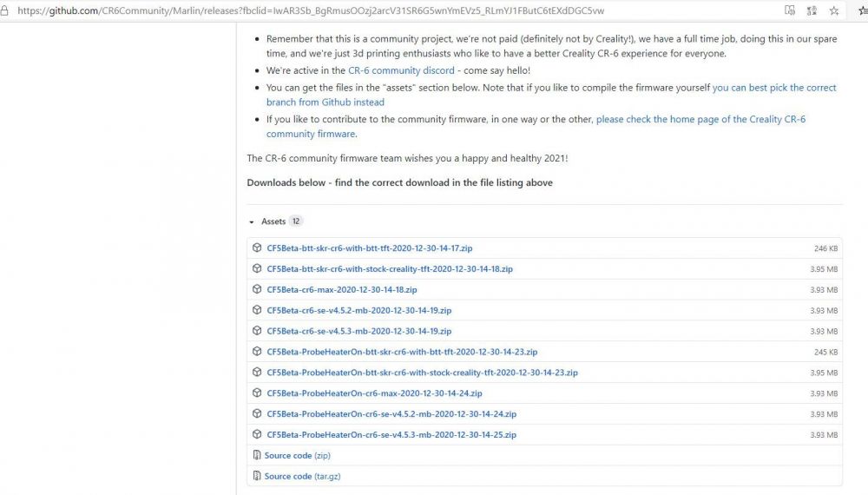Click the GitHub URL in the address bar

(311, 10)
